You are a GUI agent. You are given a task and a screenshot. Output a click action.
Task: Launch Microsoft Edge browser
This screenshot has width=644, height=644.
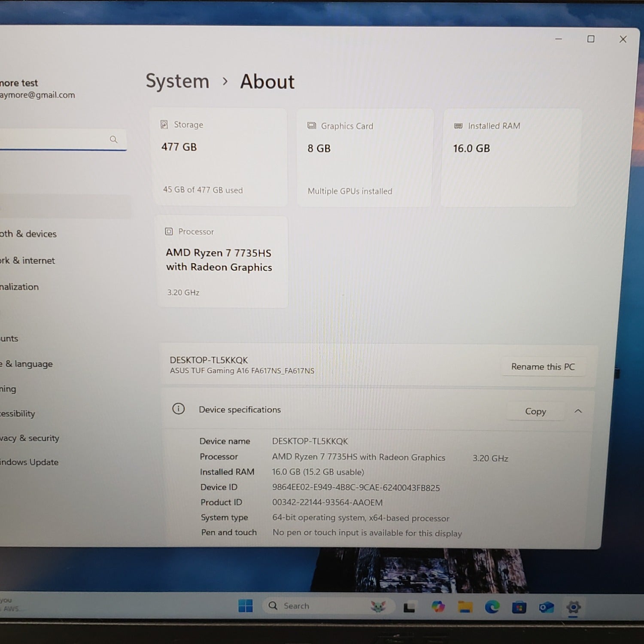tap(492, 607)
